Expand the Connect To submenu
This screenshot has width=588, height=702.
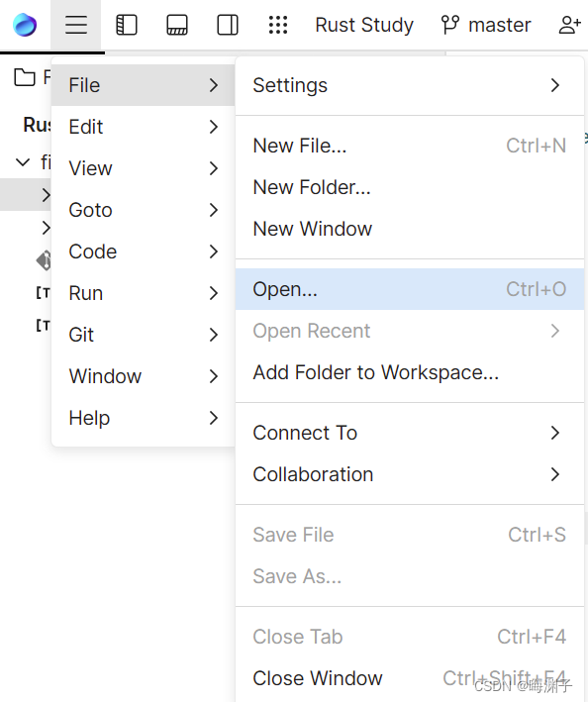(410, 433)
